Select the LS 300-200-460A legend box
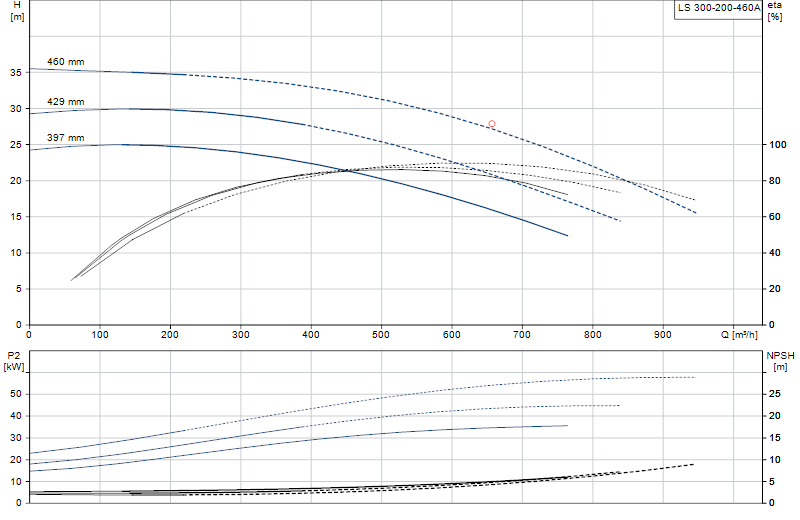The image size is (800, 520). (718, 9)
